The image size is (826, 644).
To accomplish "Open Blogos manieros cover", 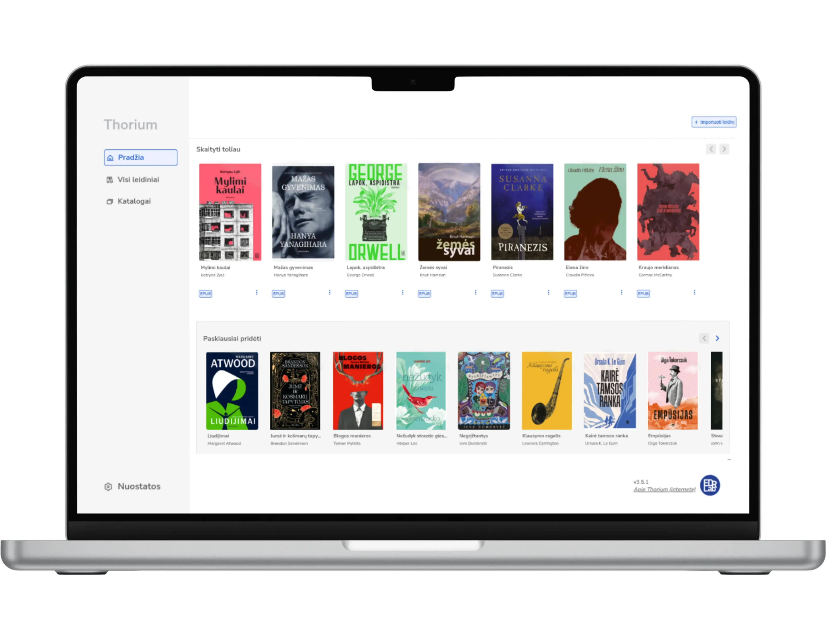I will 358,391.
